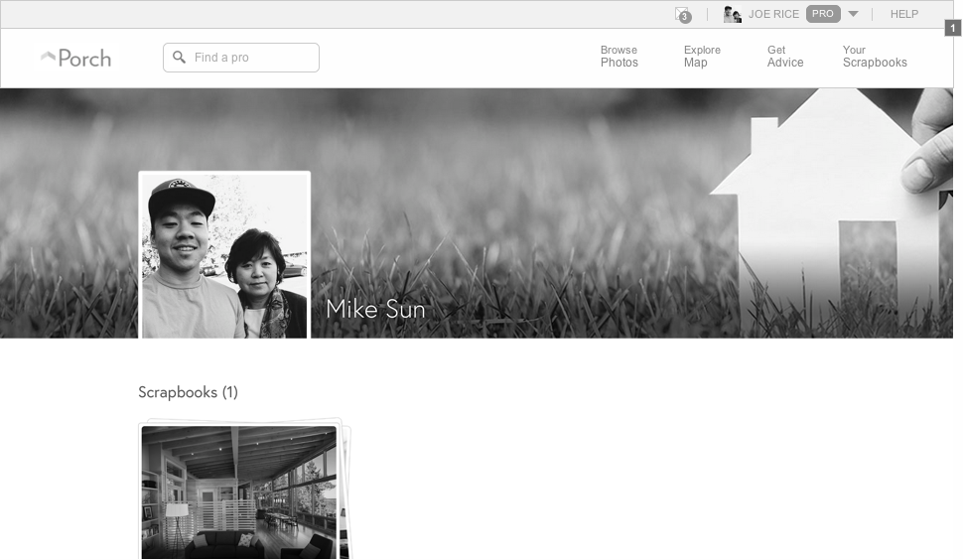
Task: Go to Explore Map
Action: (x=702, y=57)
